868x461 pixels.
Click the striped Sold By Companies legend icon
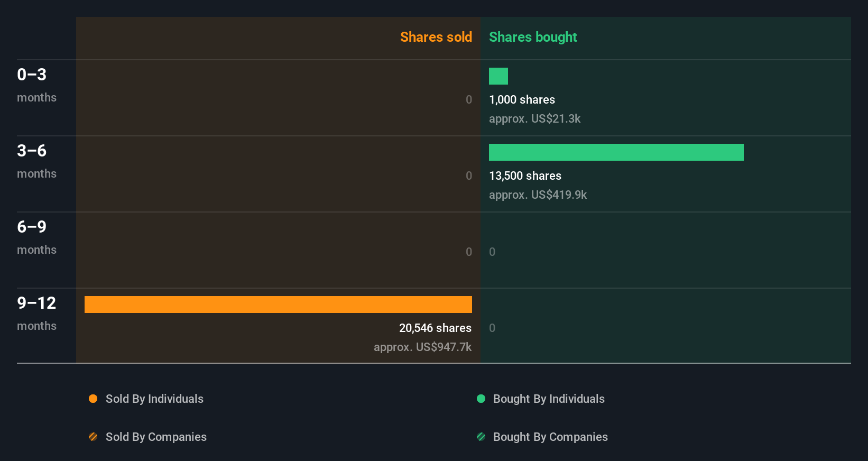93,437
